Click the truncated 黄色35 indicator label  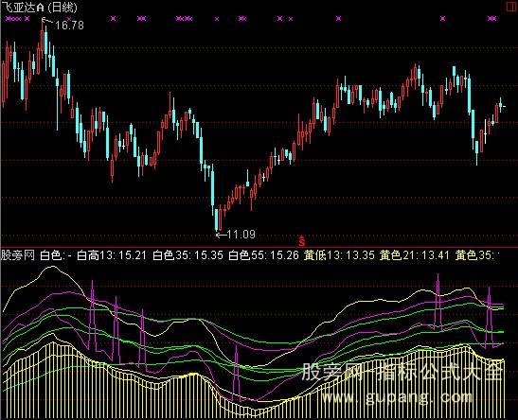click(x=476, y=255)
